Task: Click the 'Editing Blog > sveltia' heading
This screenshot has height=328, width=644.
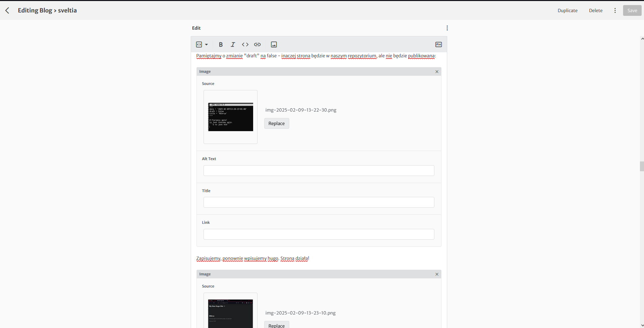Action: coord(47,10)
